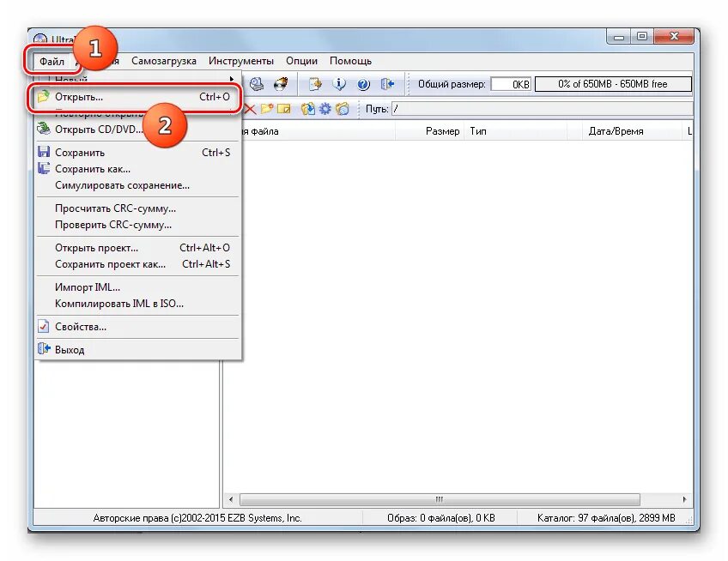Select Открыть CD/DVD... menu entry
Screen dimensions: 728x561
pyautogui.click(x=138, y=130)
